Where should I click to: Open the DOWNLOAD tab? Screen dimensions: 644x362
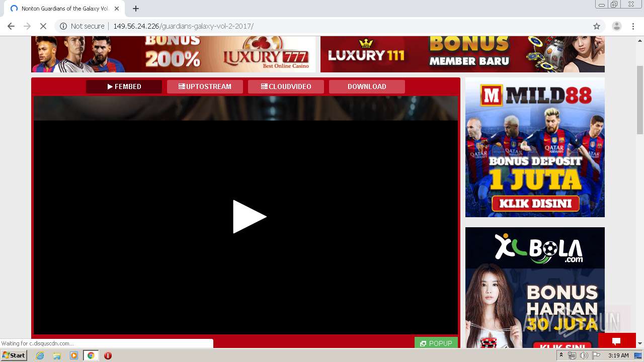367,86
